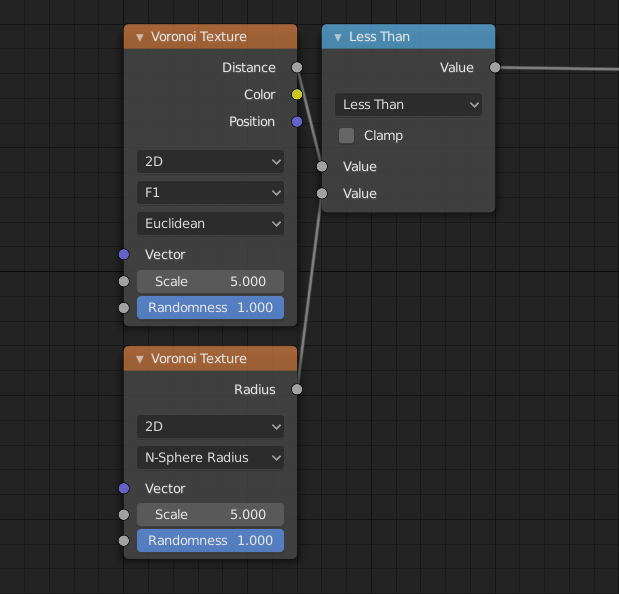Screen dimensions: 619x594
Task: Enable the Clamp checkbox
Action: (x=347, y=135)
